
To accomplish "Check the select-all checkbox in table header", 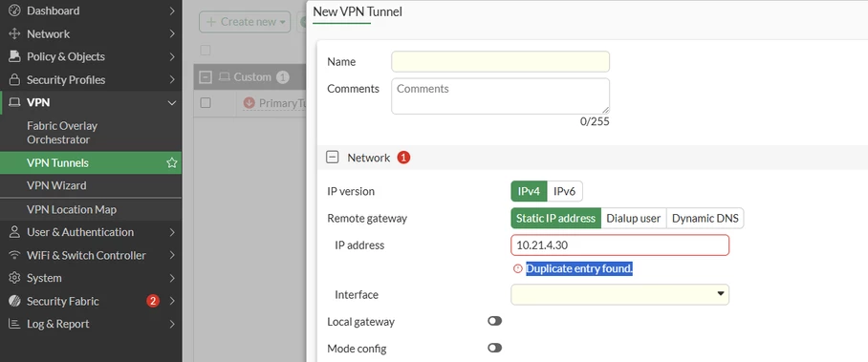I will [x=206, y=51].
